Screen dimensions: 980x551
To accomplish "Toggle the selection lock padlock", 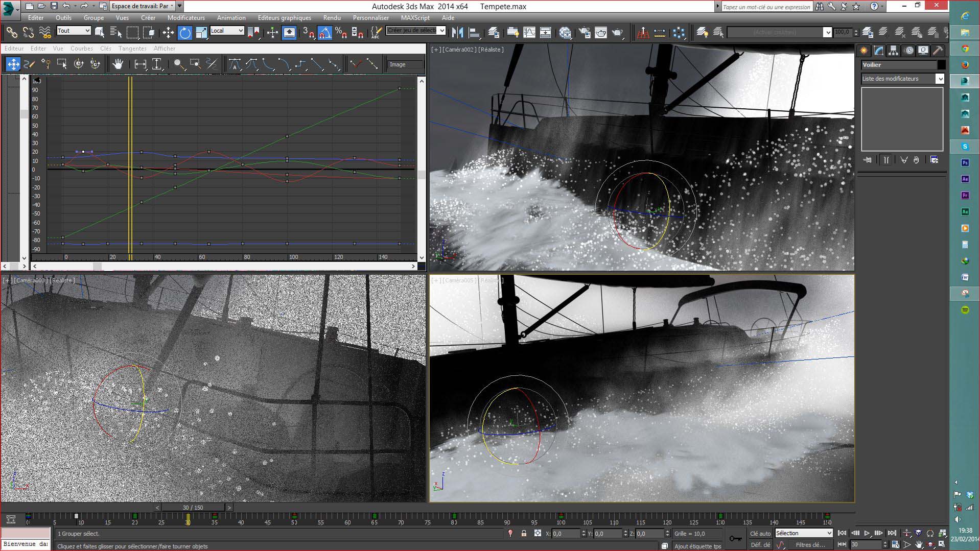I will (x=524, y=533).
